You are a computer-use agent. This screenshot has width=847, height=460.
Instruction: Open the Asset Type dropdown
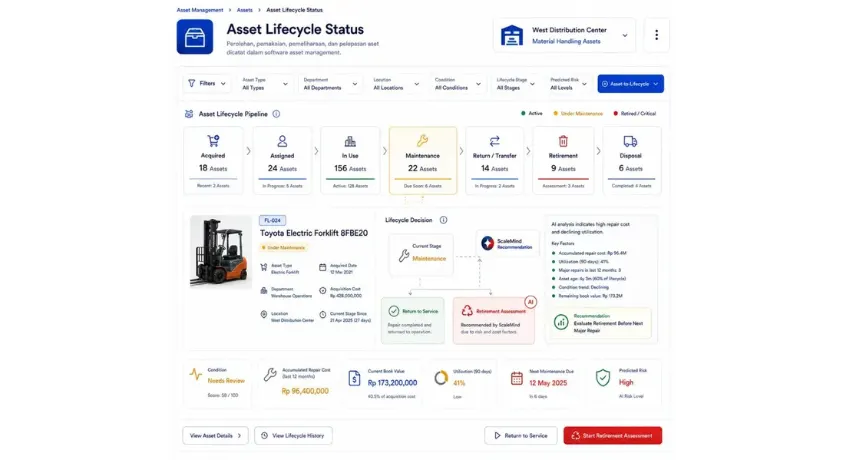(265, 84)
